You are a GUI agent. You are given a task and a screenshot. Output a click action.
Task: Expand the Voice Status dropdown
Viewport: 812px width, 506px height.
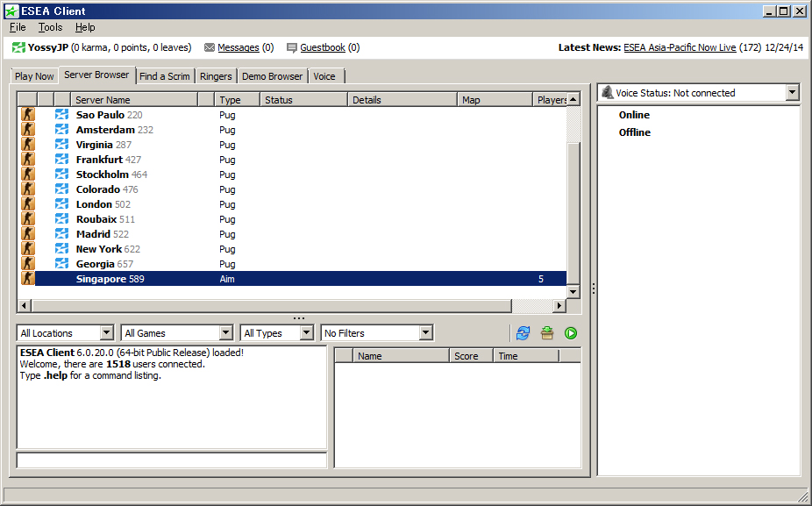click(792, 93)
